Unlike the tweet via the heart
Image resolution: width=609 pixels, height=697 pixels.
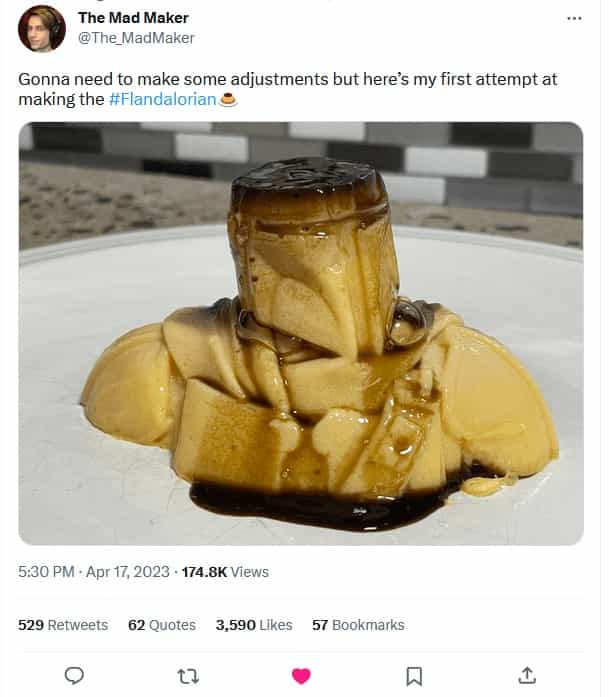(x=301, y=676)
